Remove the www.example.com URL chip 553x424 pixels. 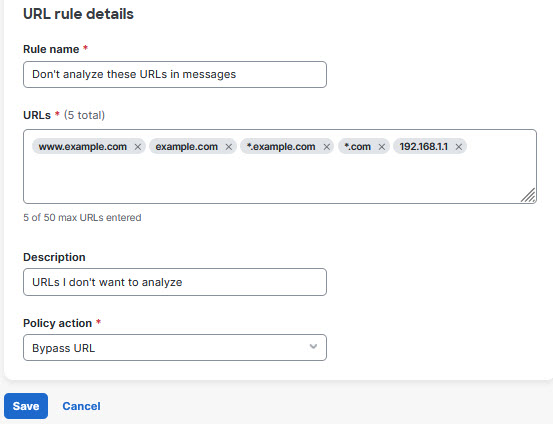click(138, 147)
